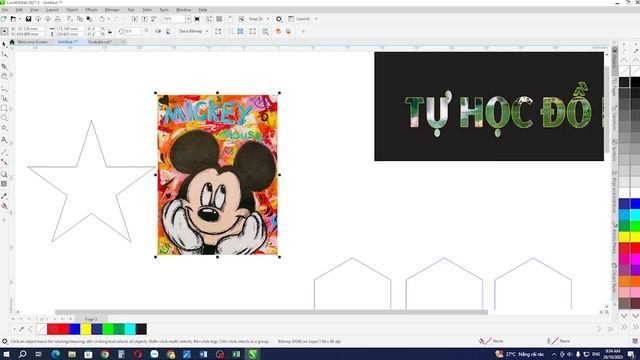
Task: Select the Drop Shadow tool
Action: (x=4, y=174)
